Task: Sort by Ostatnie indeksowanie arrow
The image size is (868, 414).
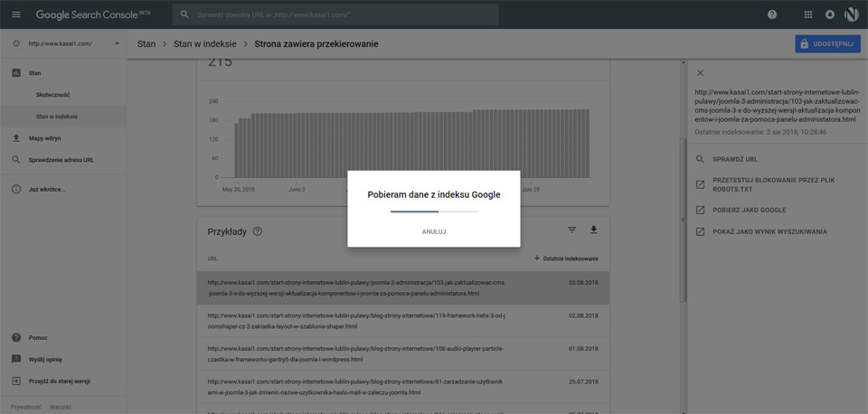Action: coord(537,259)
